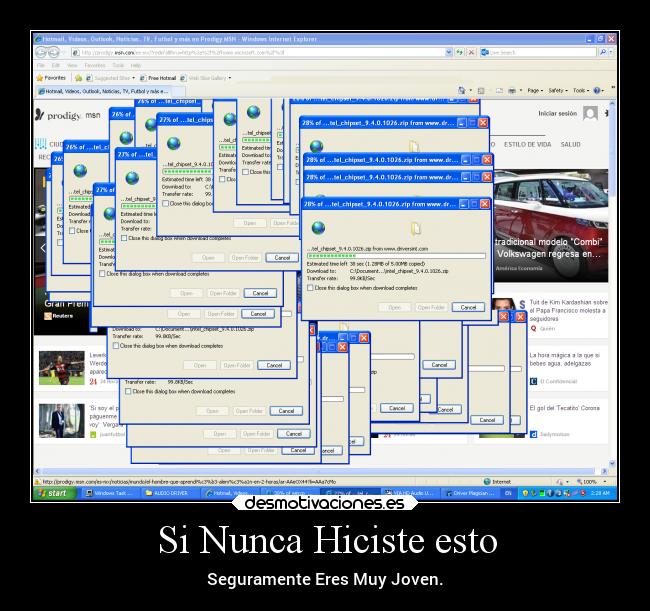Open the Safety dropdown menu

pos(558,90)
